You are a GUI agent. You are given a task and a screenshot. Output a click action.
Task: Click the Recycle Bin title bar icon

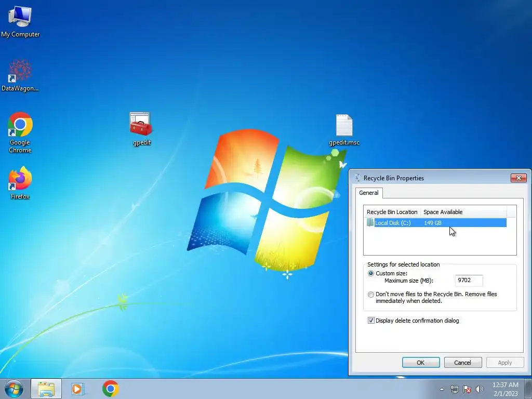(357, 178)
